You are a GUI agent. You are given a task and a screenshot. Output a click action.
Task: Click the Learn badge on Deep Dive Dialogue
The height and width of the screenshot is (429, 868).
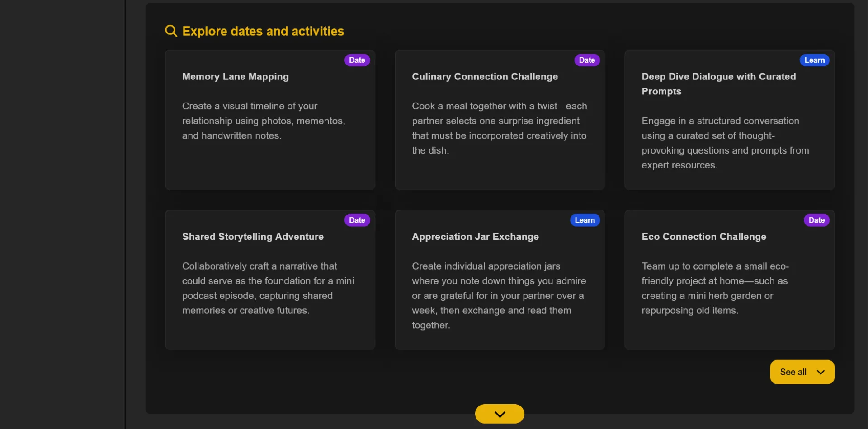(x=815, y=60)
